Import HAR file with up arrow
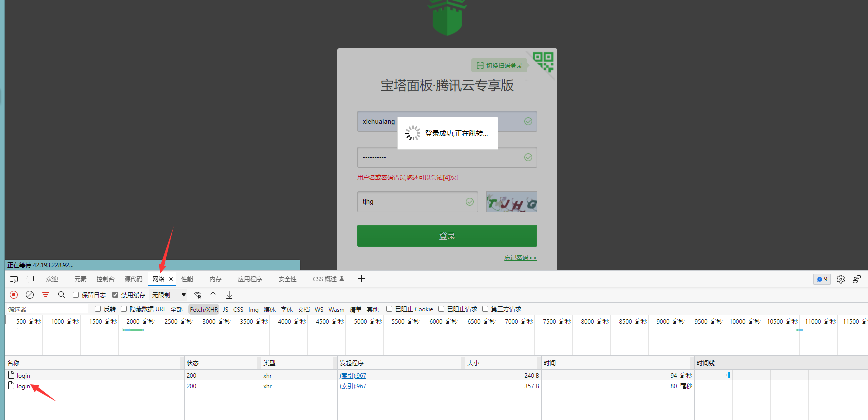868x420 pixels. tap(213, 295)
